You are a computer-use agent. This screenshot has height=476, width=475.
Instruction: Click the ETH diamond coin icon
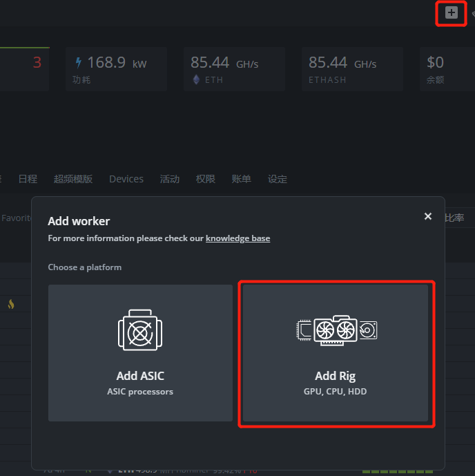(x=196, y=80)
